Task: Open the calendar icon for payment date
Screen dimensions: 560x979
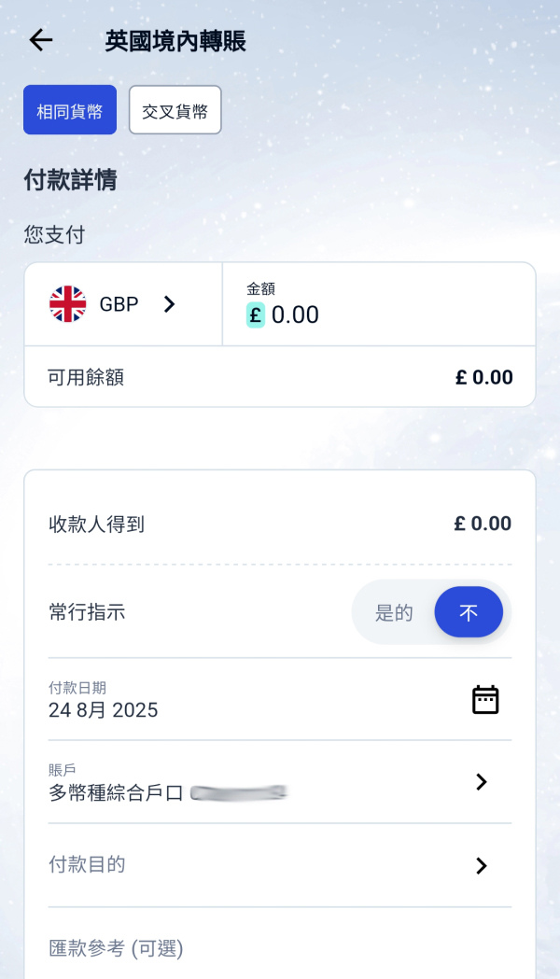Action: coord(484,698)
